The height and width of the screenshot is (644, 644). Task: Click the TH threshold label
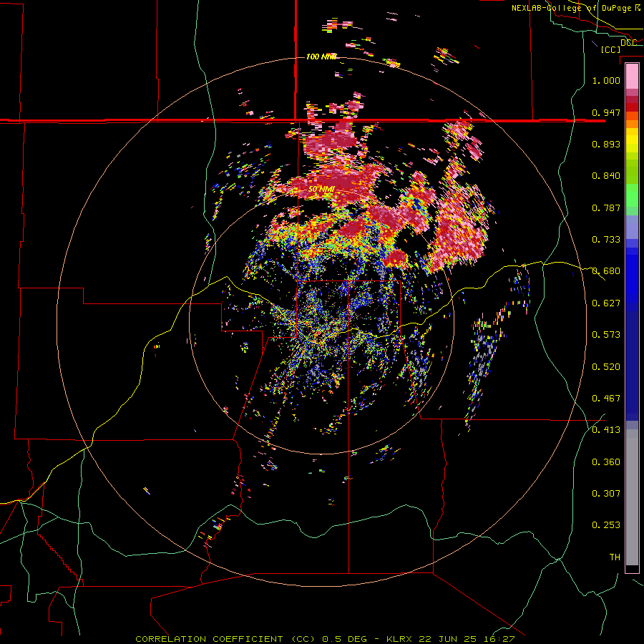pos(615,557)
